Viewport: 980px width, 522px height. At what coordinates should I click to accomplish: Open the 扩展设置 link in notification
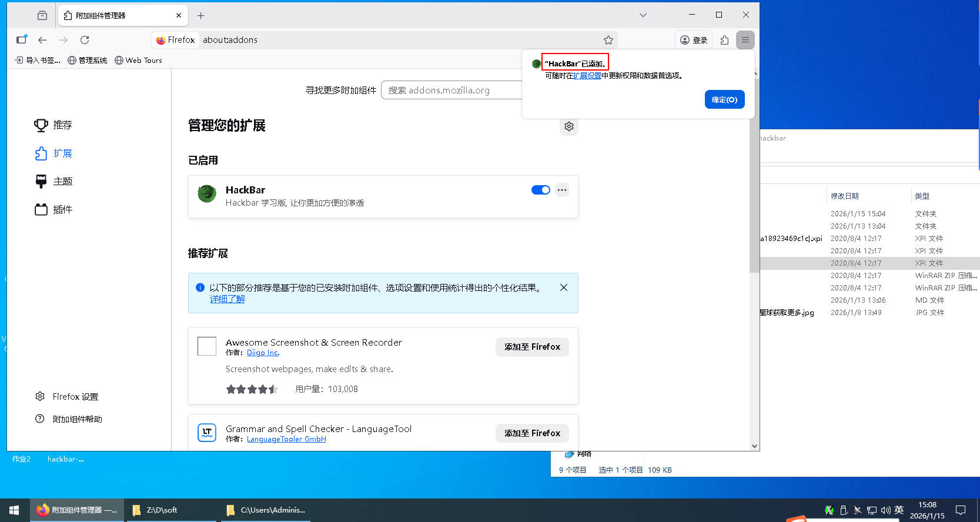coord(587,76)
